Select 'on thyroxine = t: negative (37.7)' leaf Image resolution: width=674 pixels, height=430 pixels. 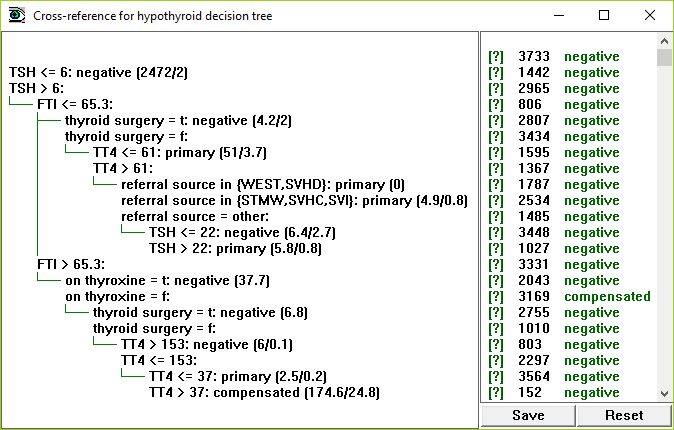(x=167, y=281)
